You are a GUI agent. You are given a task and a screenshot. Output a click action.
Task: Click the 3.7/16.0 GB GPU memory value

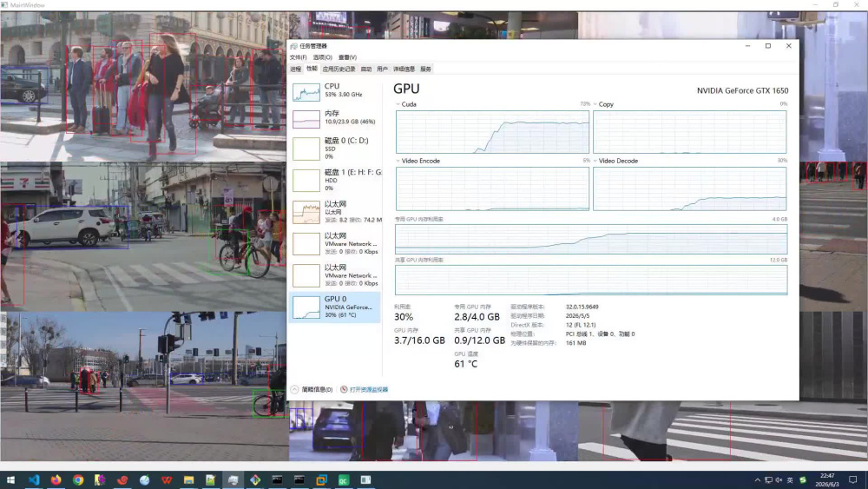click(x=419, y=340)
